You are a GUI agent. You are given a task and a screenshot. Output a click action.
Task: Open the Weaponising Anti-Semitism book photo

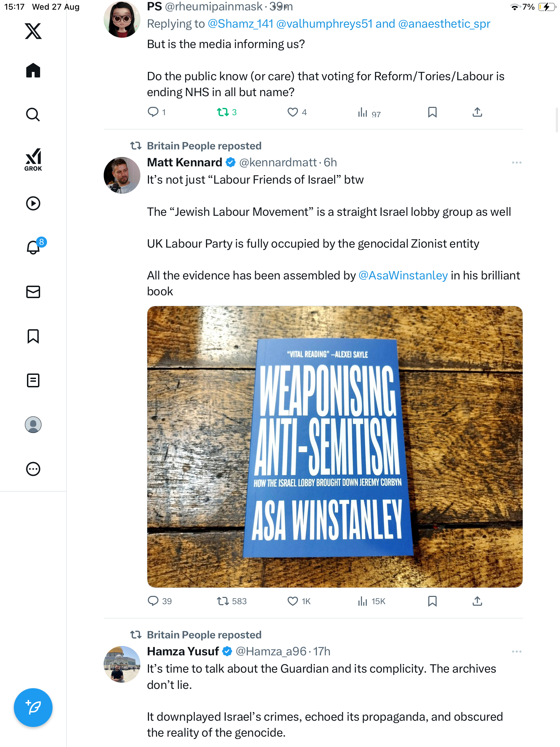pos(335,446)
